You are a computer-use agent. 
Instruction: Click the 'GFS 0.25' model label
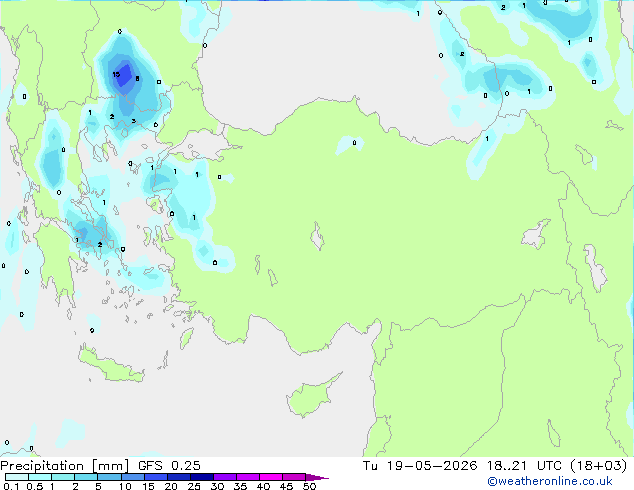pos(169,466)
